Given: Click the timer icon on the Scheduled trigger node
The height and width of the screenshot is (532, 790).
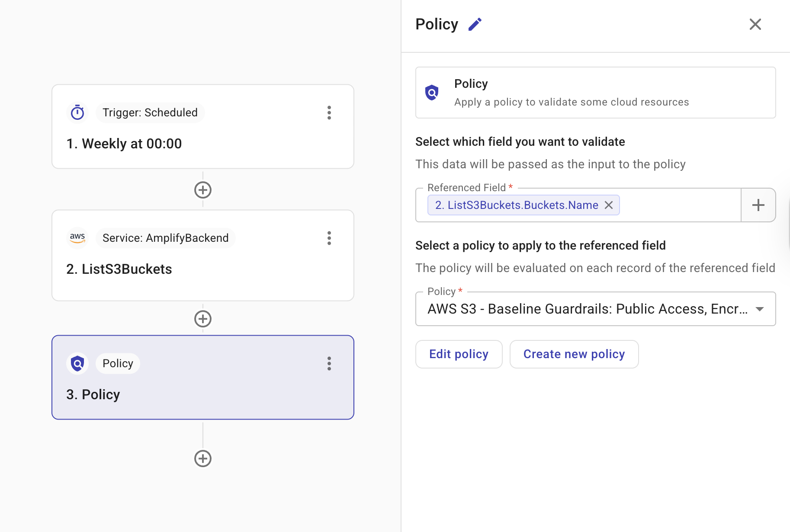Looking at the screenshot, I should (77, 112).
